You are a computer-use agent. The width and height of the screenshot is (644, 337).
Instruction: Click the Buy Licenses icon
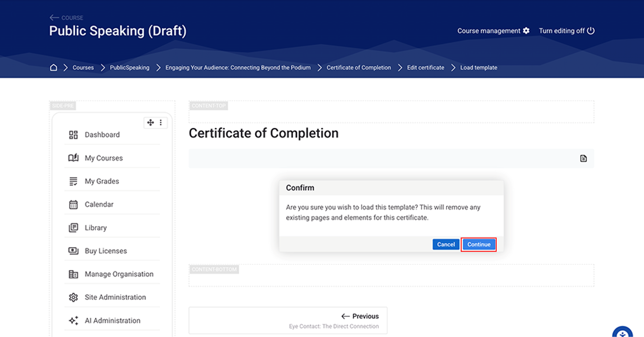[x=73, y=251]
